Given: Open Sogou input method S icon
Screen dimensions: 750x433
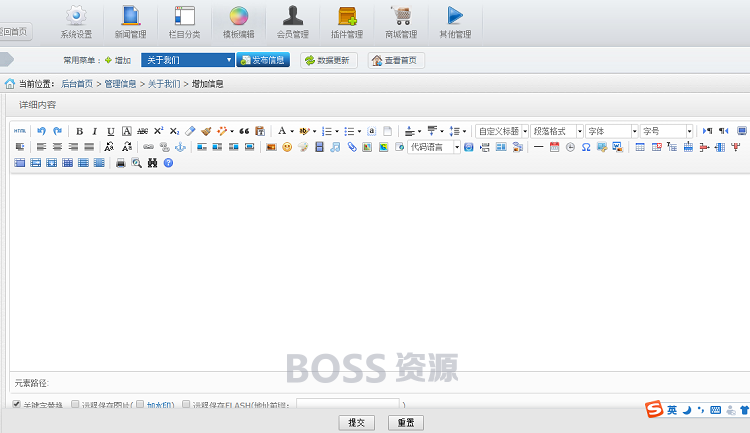Looking at the screenshot, I should [x=654, y=410].
